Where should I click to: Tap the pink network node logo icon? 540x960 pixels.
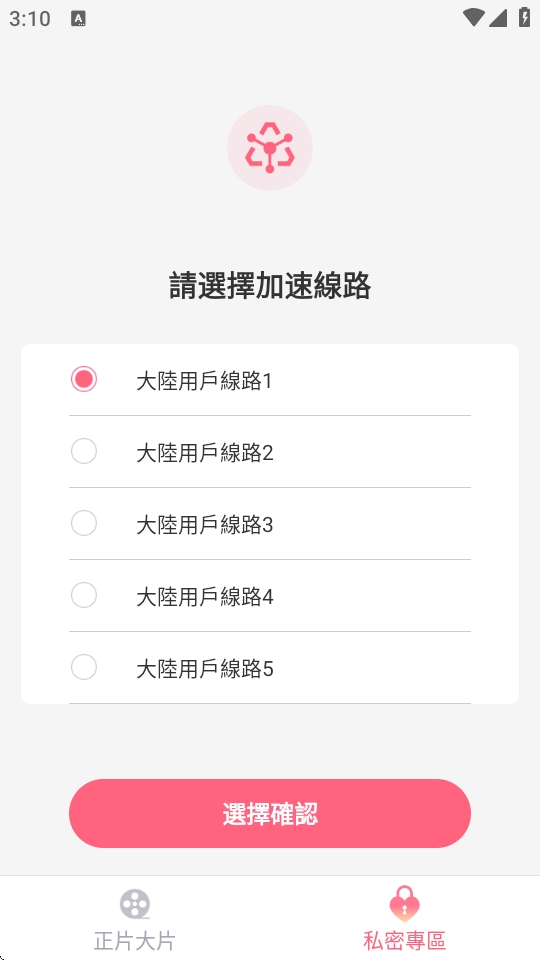click(270, 148)
